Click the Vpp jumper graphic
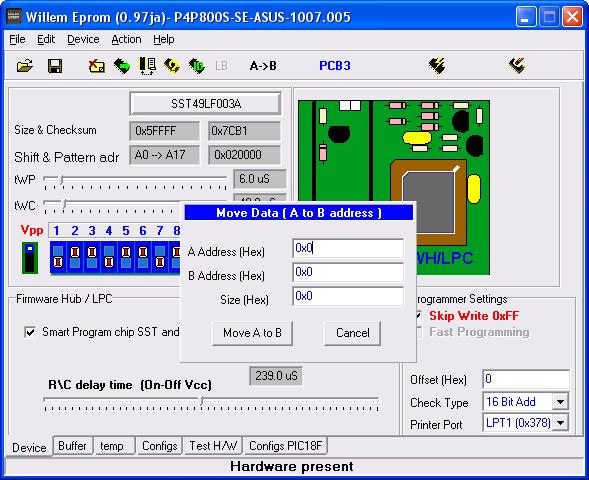Image resolution: width=589 pixels, height=480 pixels. (30, 258)
